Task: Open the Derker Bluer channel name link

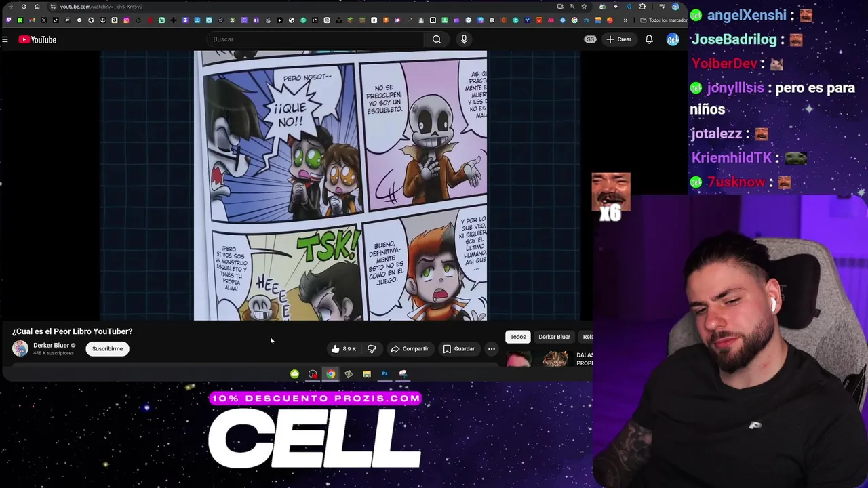Action: coord(51,345)
